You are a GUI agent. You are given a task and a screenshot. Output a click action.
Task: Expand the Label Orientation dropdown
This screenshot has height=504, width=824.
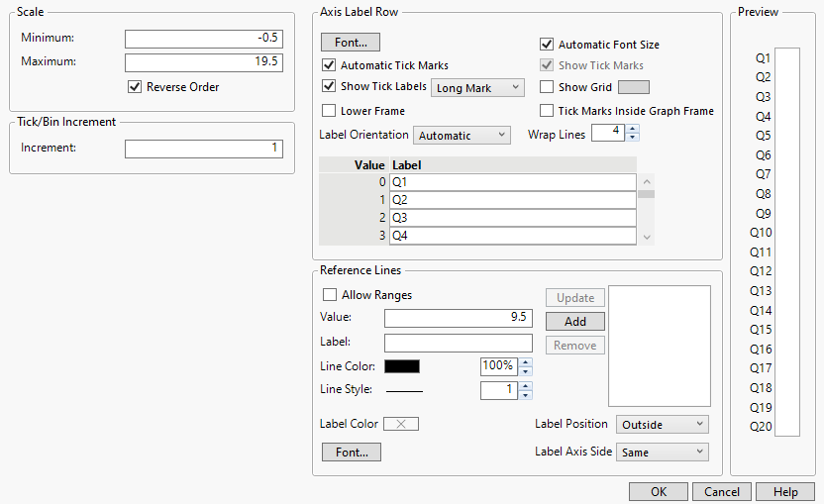pos(462,136)
